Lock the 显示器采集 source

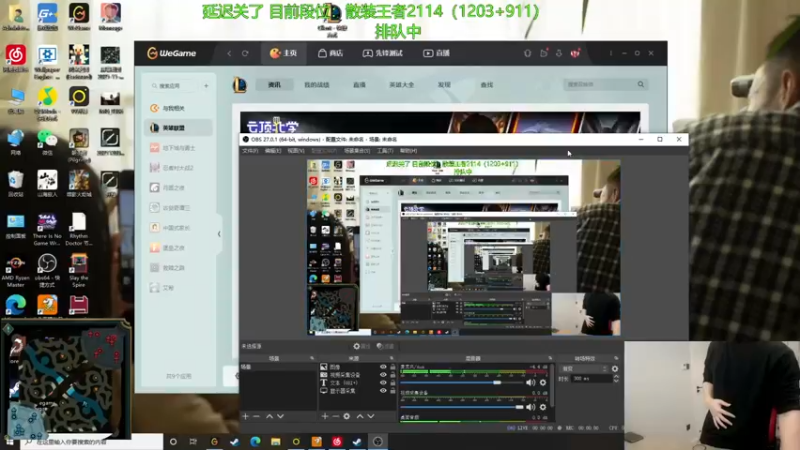393,391
